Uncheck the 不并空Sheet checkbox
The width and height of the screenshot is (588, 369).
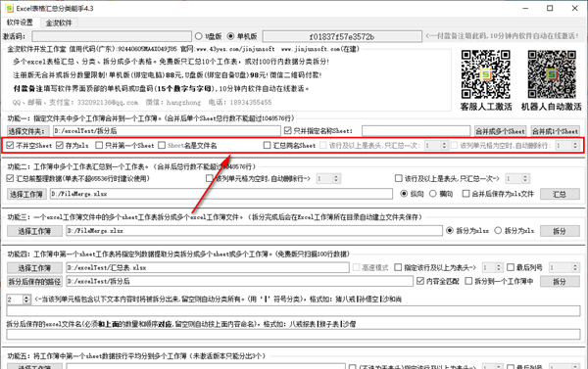click(x=10, y=145)
